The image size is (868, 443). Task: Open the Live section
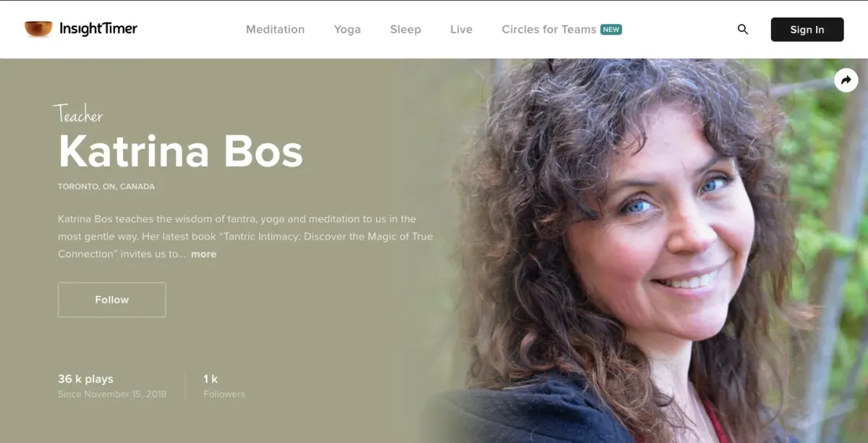pos(461,30)
